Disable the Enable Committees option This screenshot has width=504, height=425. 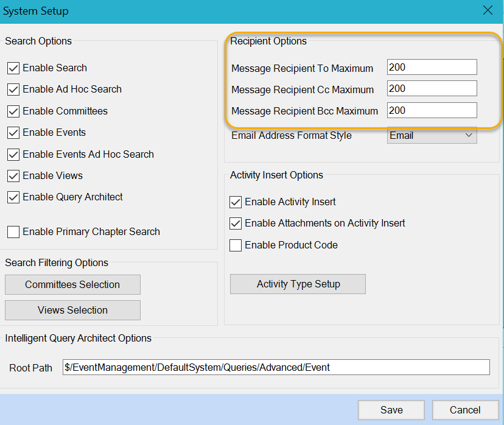click(13, 111)
